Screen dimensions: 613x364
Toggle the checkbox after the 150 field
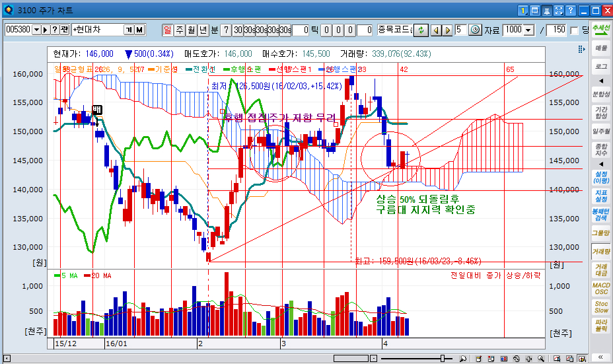click(x=574, y=30)
